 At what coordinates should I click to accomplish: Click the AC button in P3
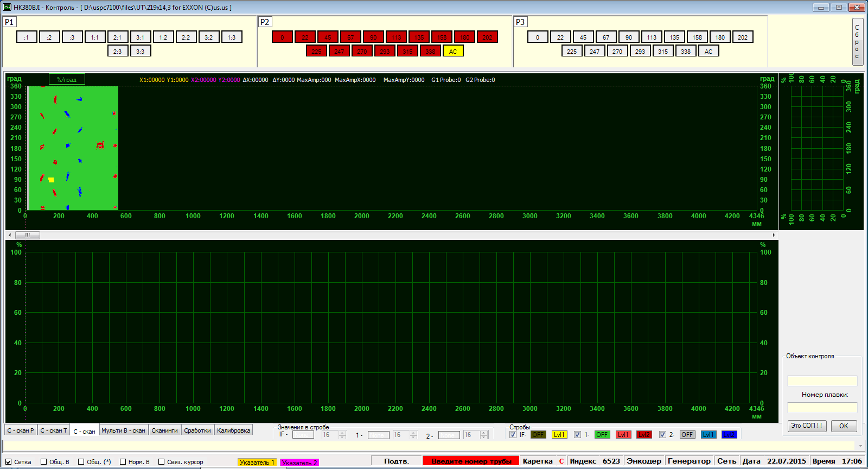(x=709, y=51)
